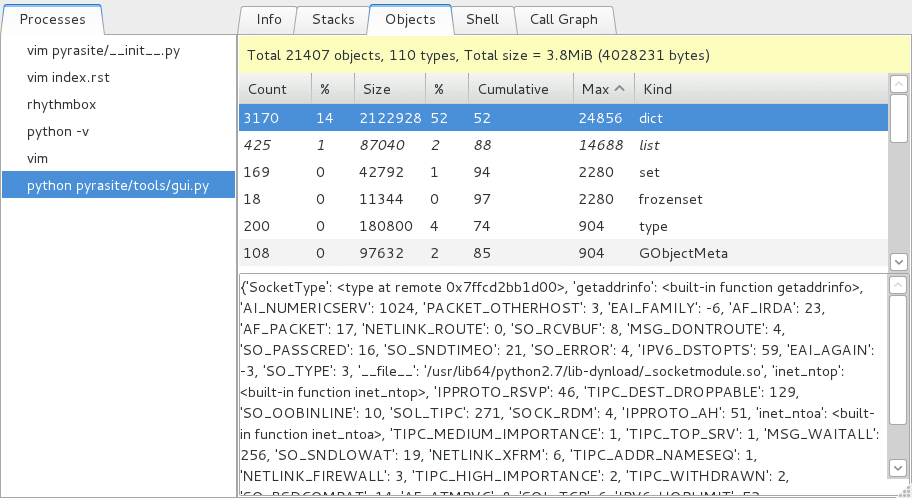Click the objects table scroll up arrow
This screenshot has height=498, width=912.
click(x=899, y=84)
